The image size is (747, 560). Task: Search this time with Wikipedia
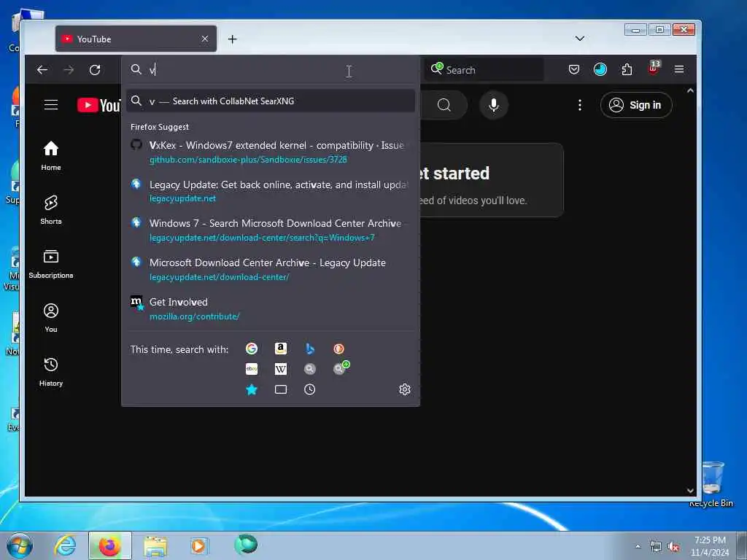[281, 369]
